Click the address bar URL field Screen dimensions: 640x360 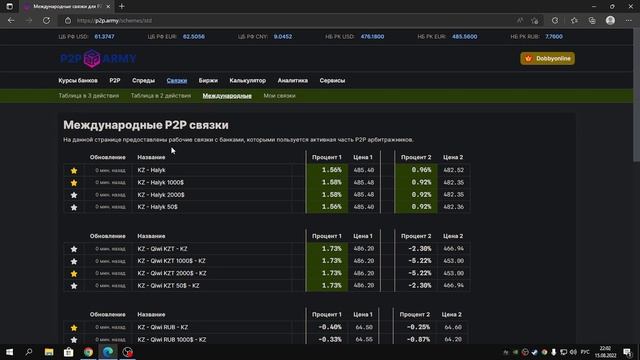pyautogui.click(x=286, y=20)
